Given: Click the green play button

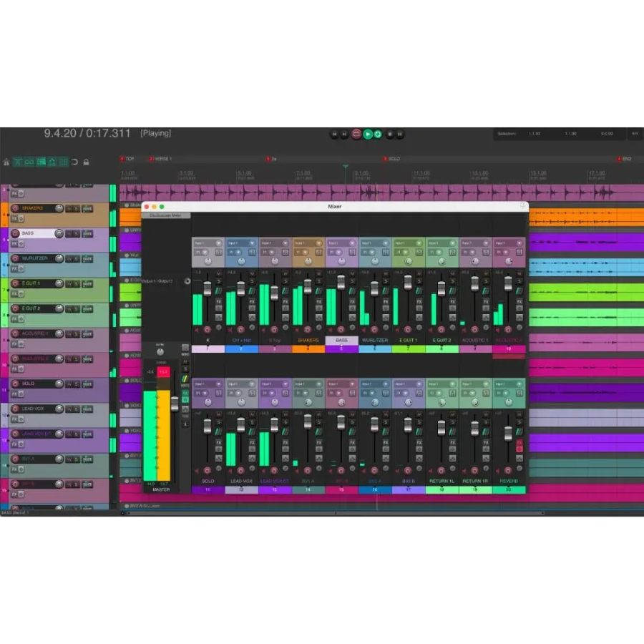Looking at the screenshot, I should (368, 134).
